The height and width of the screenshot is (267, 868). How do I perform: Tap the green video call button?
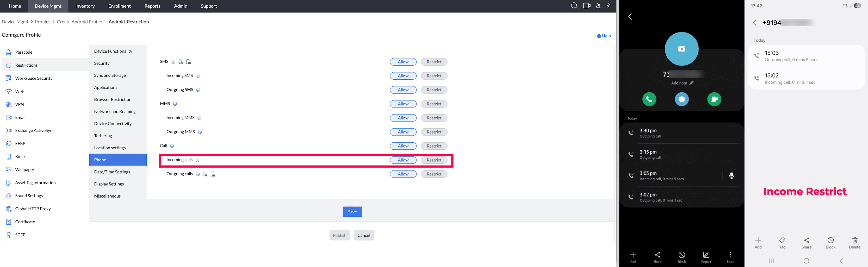click(x=714, y=99)
